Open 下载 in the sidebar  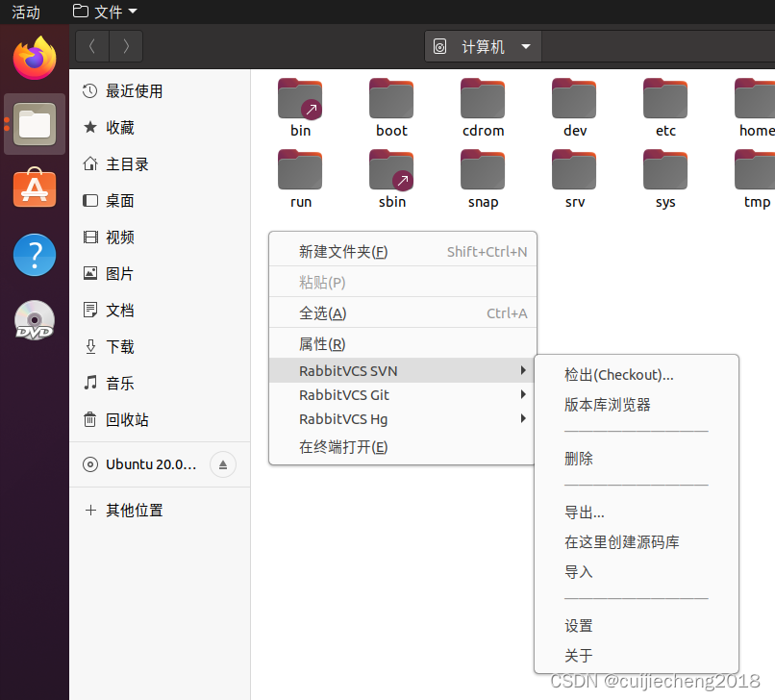(x=160, y=347)
